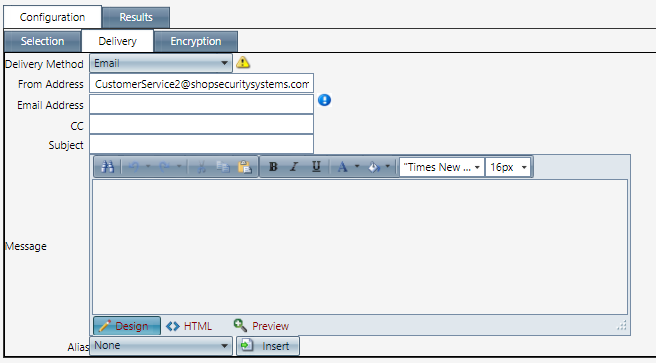656x363 pixels.
Task: Switch editor to Preview mode
Action: 261,326
